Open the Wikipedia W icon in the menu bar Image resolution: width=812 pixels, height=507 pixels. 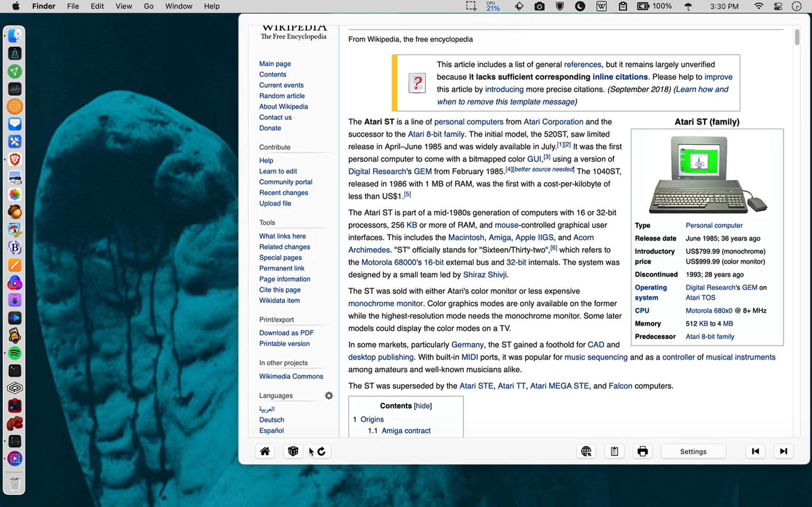[x=601, y=6]
